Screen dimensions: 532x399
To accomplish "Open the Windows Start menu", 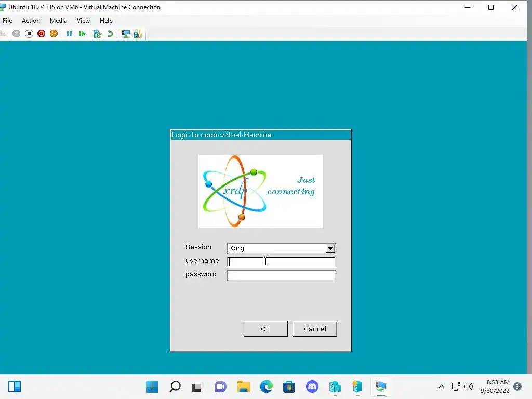I will pos(152,387).
